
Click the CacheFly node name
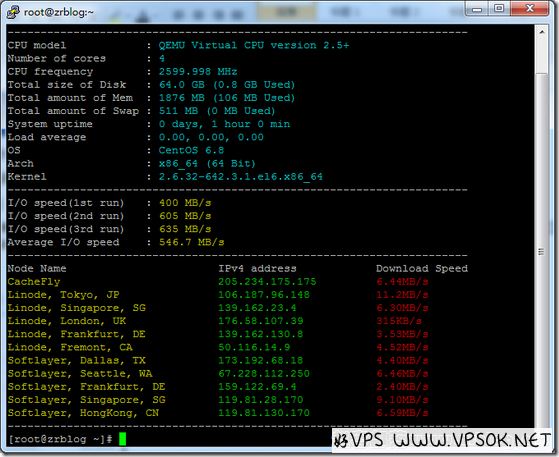pyautogui.click(x=34, y=282)
